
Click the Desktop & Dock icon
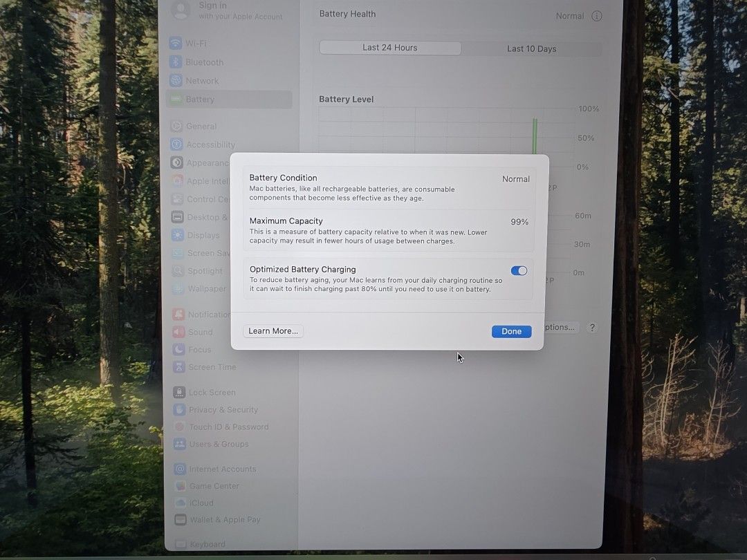[x=177, y=217]
